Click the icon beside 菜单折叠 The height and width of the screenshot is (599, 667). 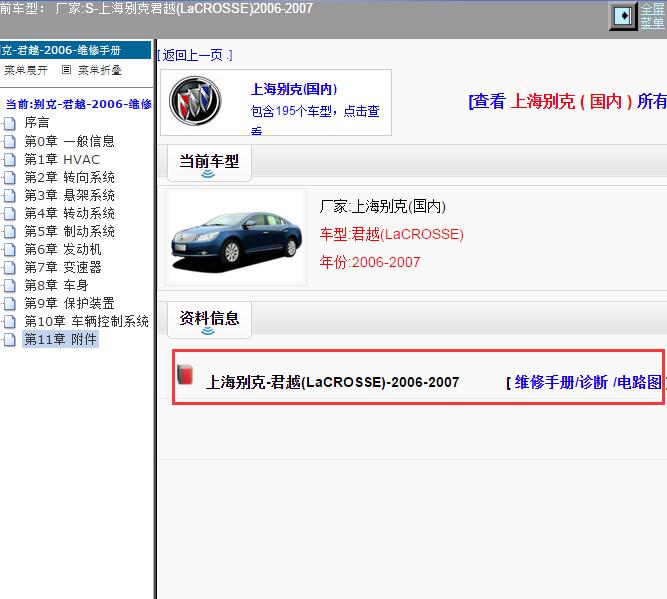point(66,69)
